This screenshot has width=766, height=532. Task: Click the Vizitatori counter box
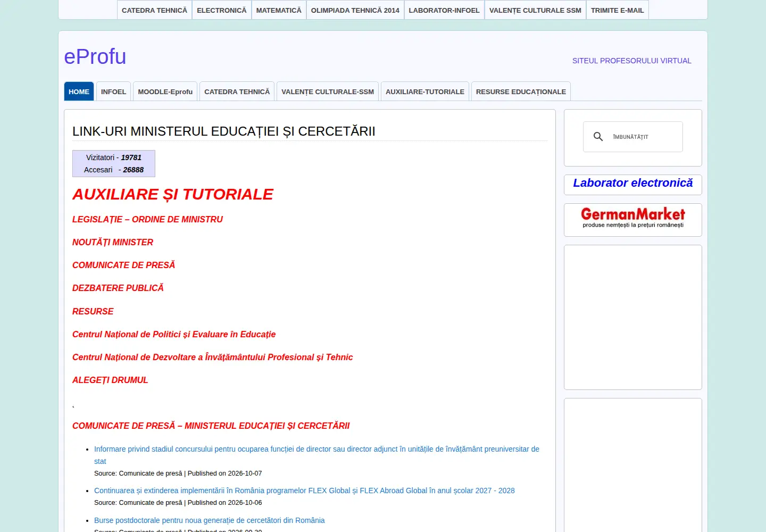pyautogui.click(x=114, y=163)
